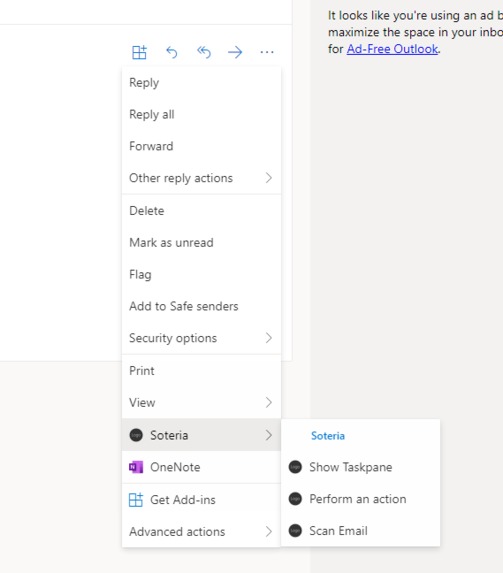Select Delete in the menu
This screenshot has width=503, height=573.
coord(201,211)
